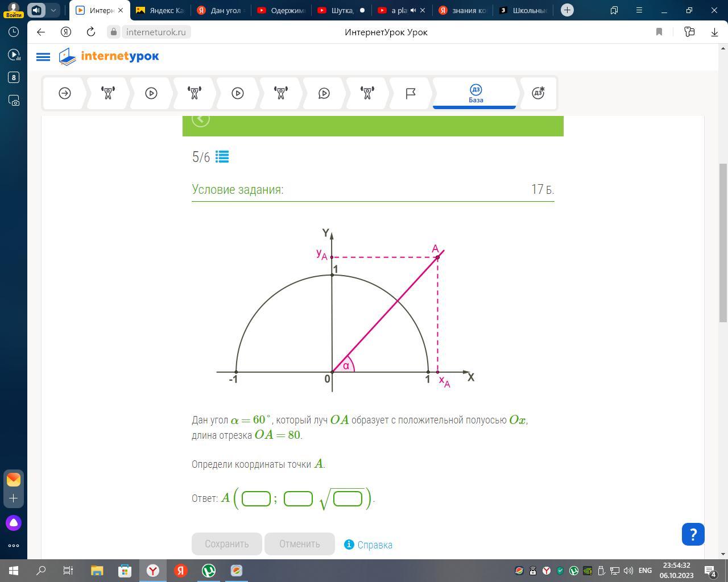Close the ИнтернетУрок tab
This screenshot has height=582, width=728.
pyautogui.click(x=121, y=10)
